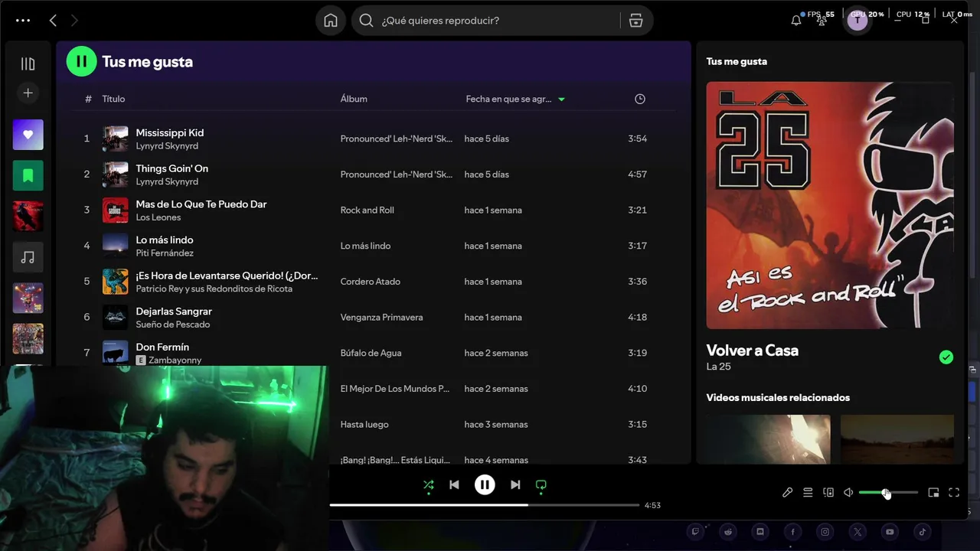Open the Twitch icon on desktop bar
Viewport: 980px width, 551px height.
pyautogui.click(x=695, y=532)
